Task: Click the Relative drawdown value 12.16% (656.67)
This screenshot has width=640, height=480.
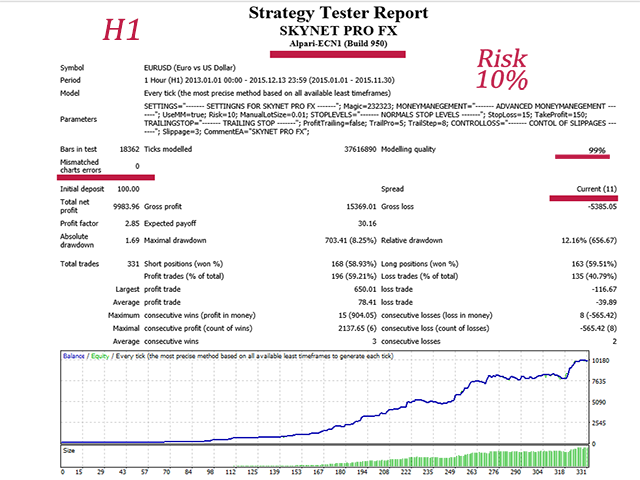Action: (x=589, y=240)
